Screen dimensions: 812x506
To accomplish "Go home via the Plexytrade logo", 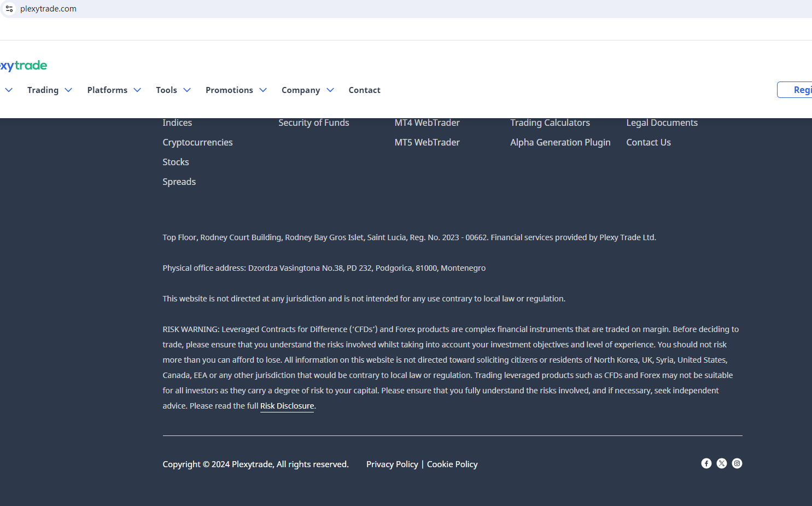I will 24,66.
